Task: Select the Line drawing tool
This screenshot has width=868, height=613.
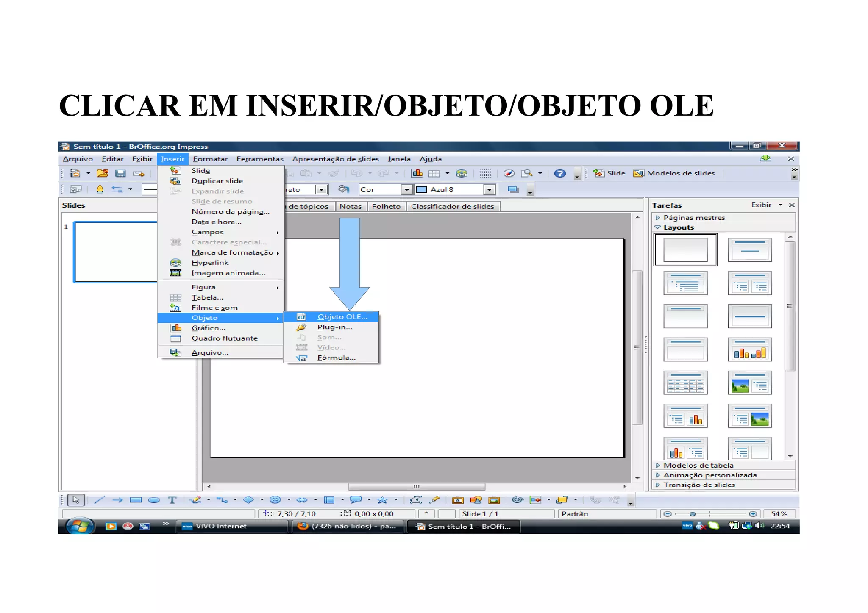Action: (99, 500)
